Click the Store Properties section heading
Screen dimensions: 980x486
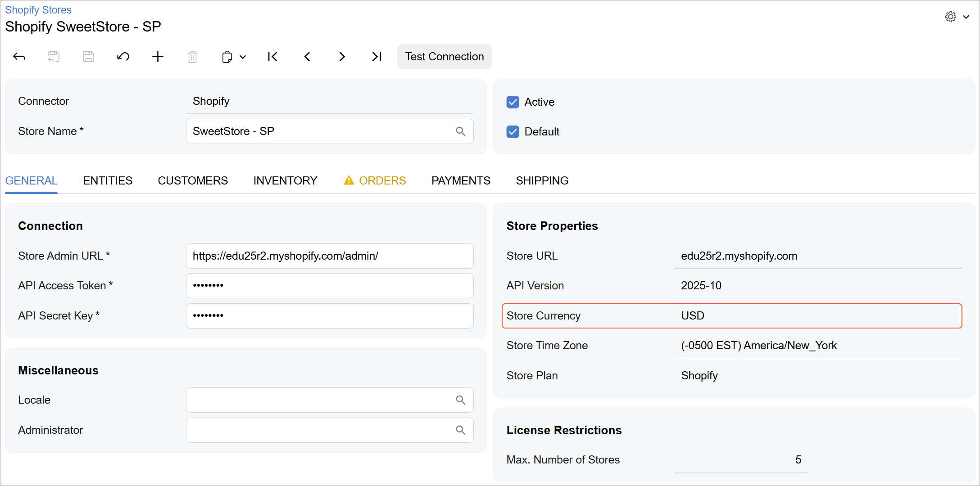[552, 226]
